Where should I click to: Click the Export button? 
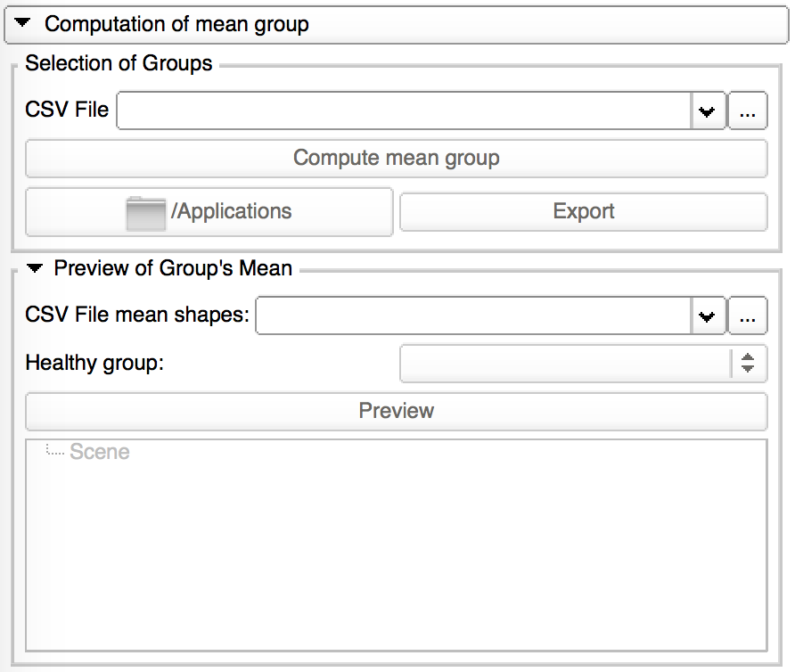tap(583, 212)
